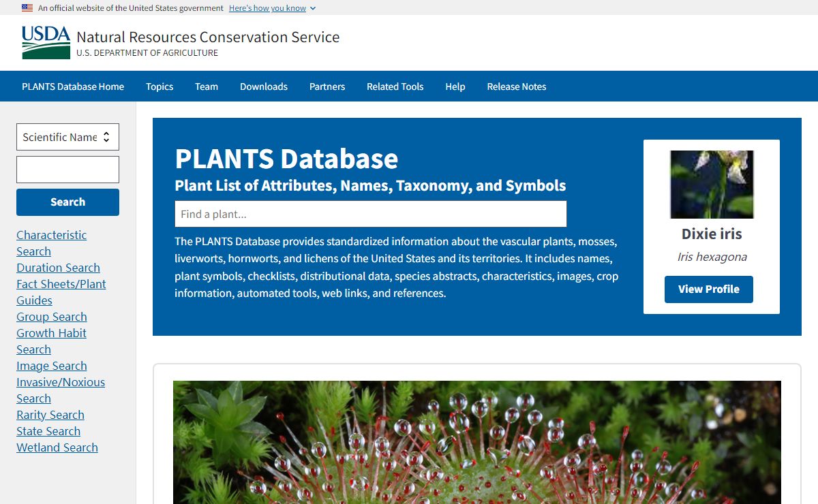Click View Profile for Dixie iris

[x=709, y=289]
